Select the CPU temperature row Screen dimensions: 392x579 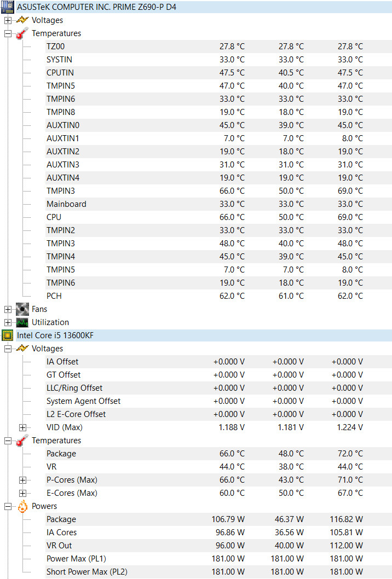[218, 217]
